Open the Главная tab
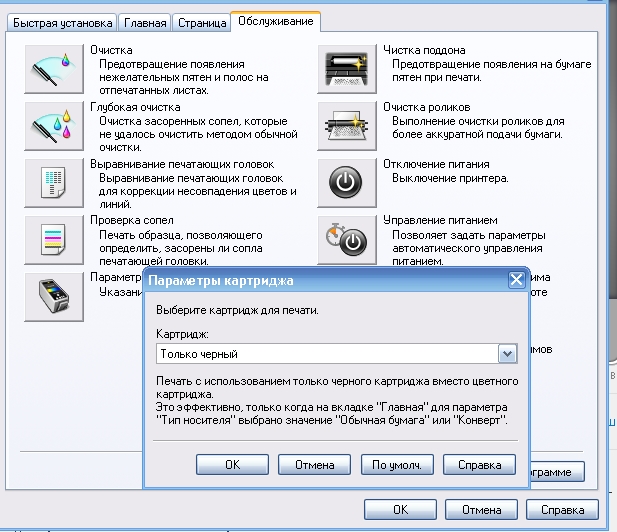The width and height of the screenshot is (617, 532). (x=144, y=22)
